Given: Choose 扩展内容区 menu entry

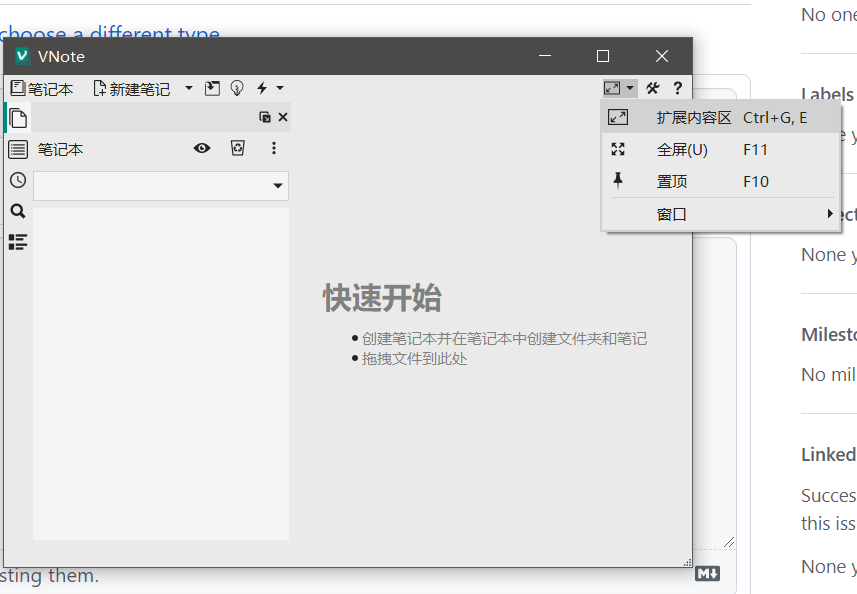Looking at the screenshot, I should click(x=721, y=117).
